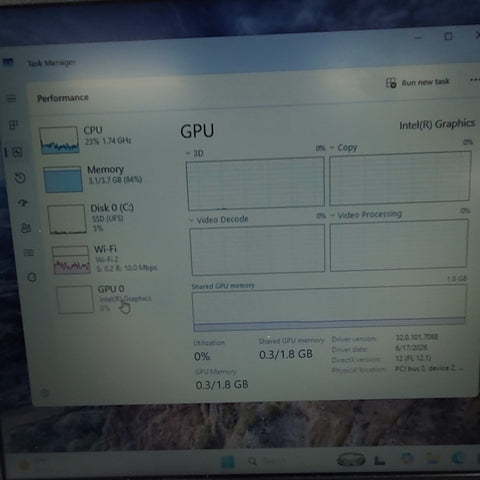Open the Services sidebar icon

coord(32,277)
